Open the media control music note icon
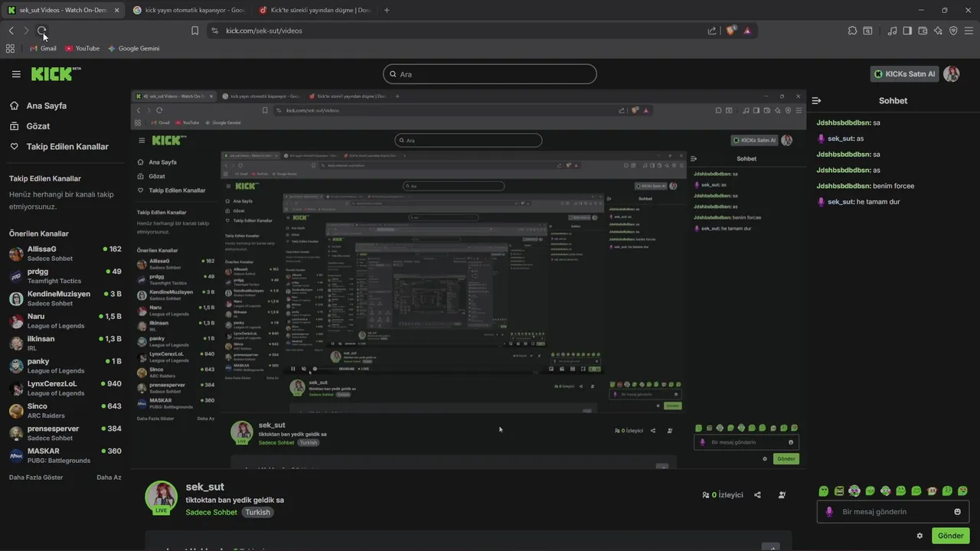980x551 pixels. click(x=892, y=31)
